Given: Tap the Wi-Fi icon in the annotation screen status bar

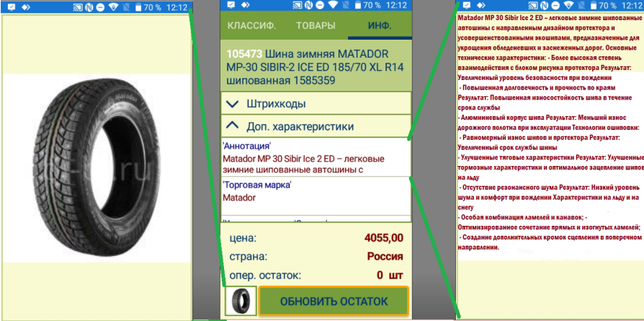Looking at the screenshot, I should point(569,5).
